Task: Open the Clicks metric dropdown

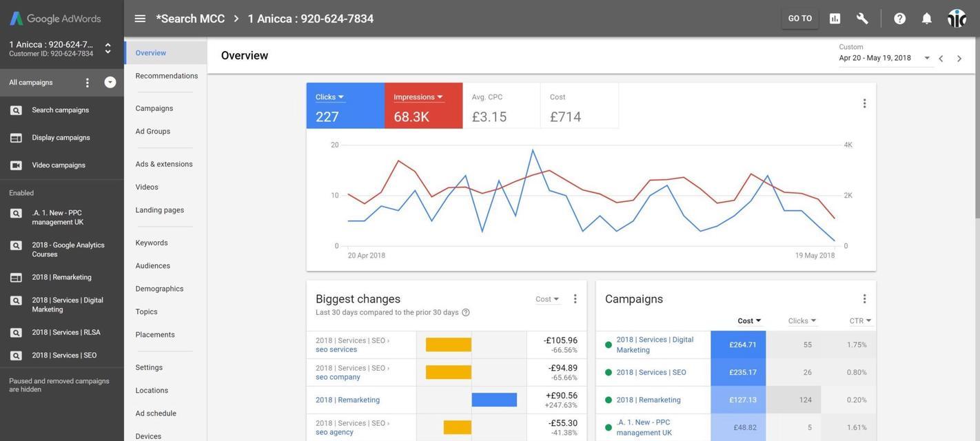Action: click(330, 97)
